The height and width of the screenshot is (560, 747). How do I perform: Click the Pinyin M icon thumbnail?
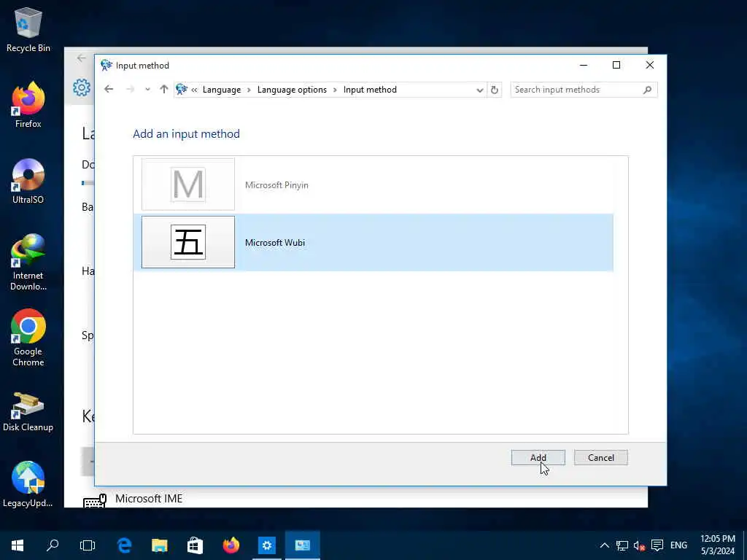pos(188,184)
